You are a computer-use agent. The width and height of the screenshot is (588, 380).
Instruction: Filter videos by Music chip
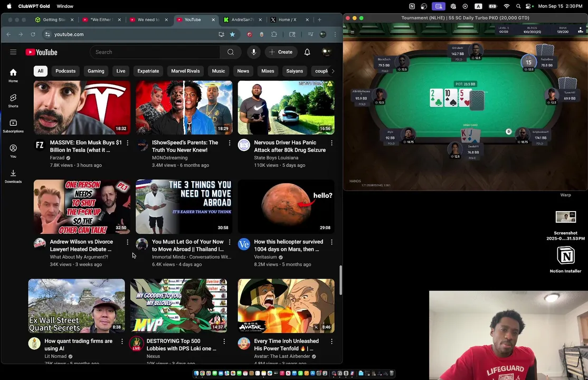tap(218, 71)
